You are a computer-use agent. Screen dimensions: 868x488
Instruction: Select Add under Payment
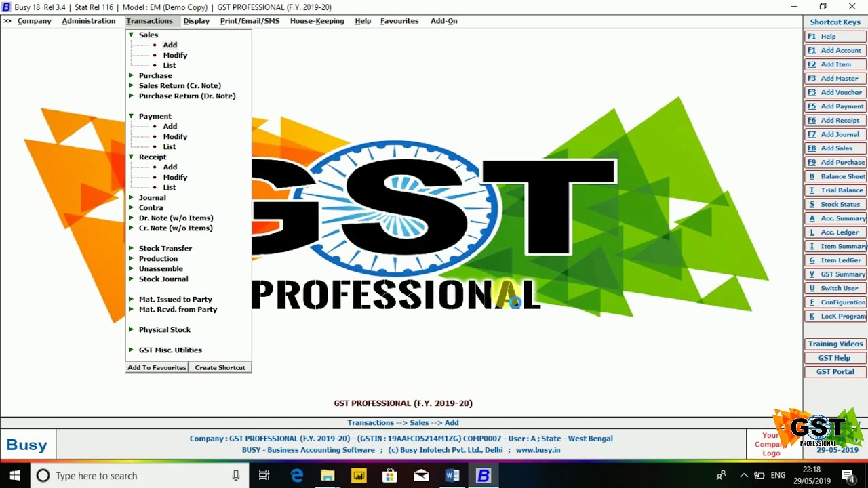tap(170, 126)
